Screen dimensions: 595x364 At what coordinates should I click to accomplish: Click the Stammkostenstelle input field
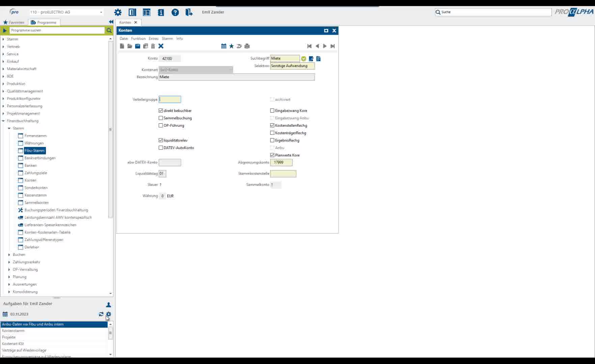pos(283,174)
